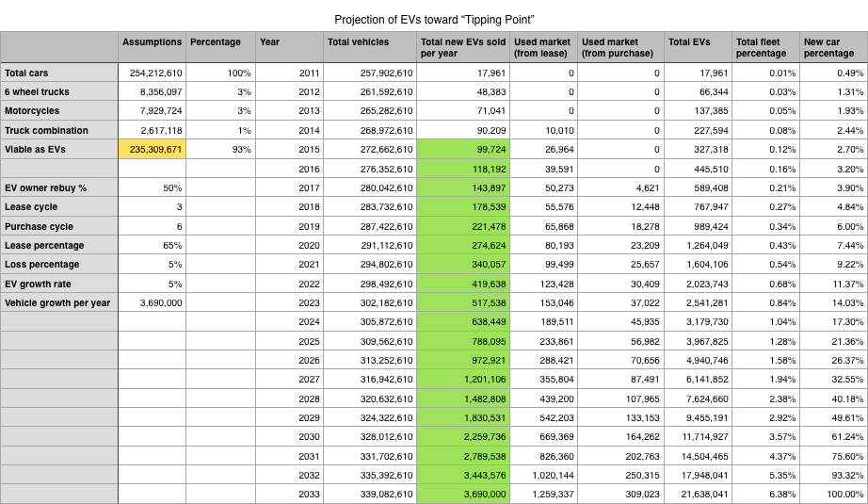Select the green cell showing 99,724
Screen dimensions: 868x504
(464, 149)
